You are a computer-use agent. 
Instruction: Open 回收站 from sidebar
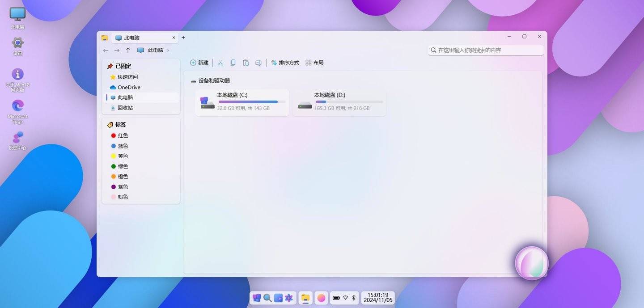pos(141,108)
